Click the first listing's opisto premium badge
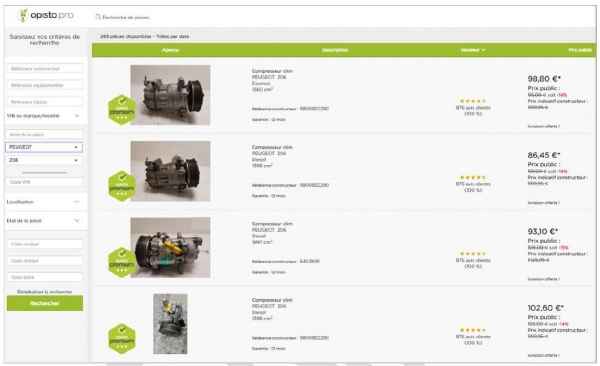Viewport: 600px width, 366px height. coord(122,110)
